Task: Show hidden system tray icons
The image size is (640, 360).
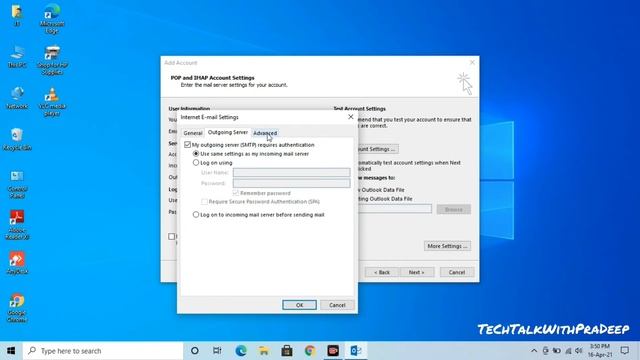Action: point(534,351)
